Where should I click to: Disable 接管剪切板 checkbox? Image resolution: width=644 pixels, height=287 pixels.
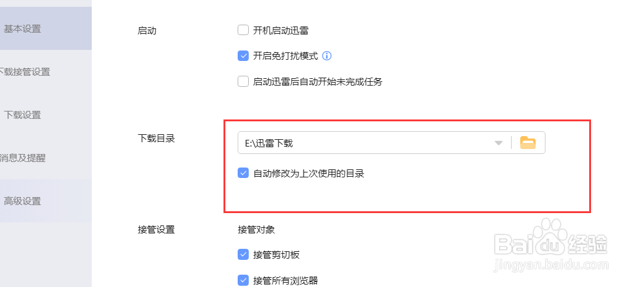click(x=243, y=254)
